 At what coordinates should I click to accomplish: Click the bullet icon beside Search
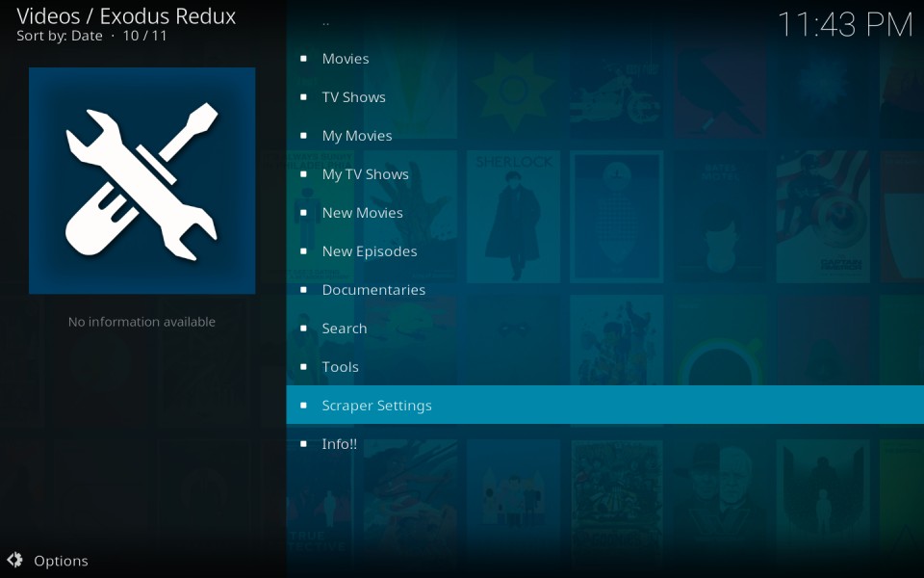click(303, 328)
